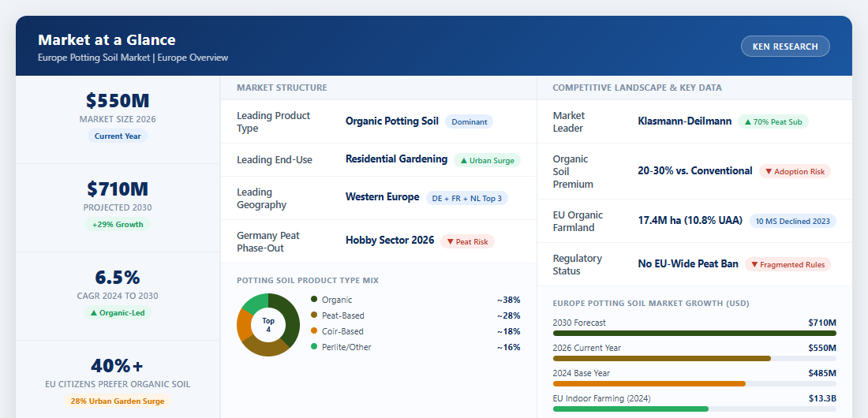The width and height of the screenshot is (868, 418).
Task: Click the 70% Peat Sub badge
Action: click(773, 121)
